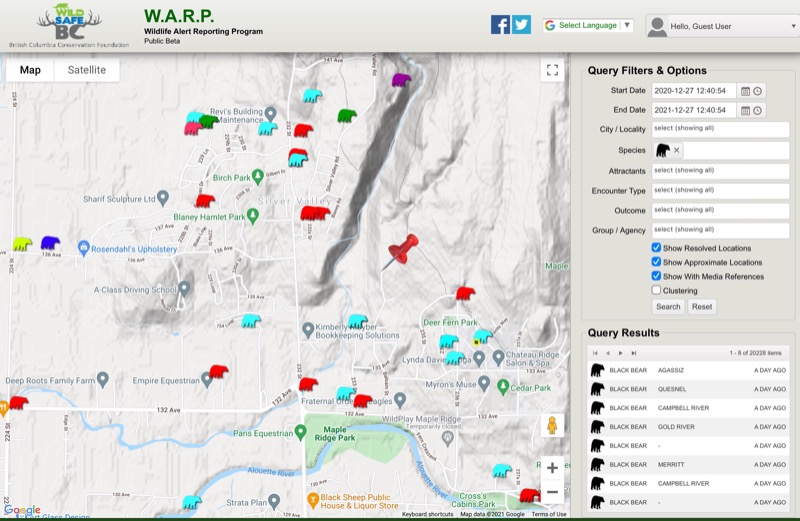Switch to the Satellite map view
The width and height of the screenshot is (800, 521).
(x=86, y=70)
